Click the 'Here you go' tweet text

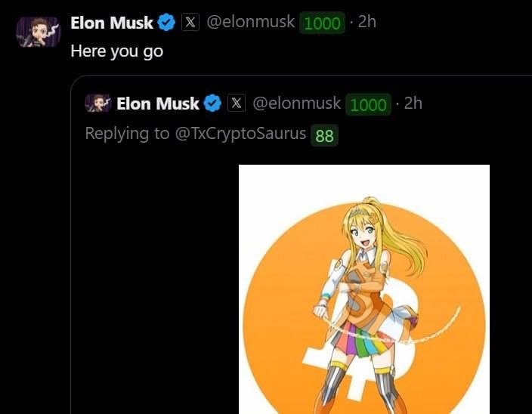pos(116,52)
